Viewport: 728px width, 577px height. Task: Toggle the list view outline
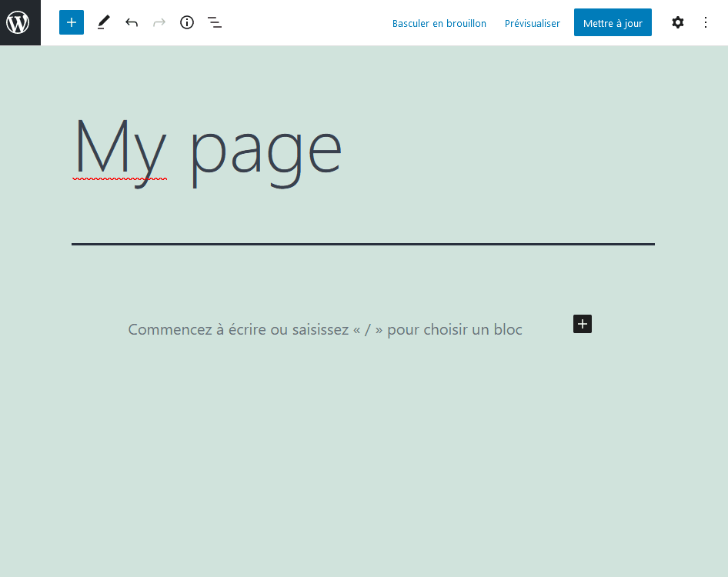(215, 22)
